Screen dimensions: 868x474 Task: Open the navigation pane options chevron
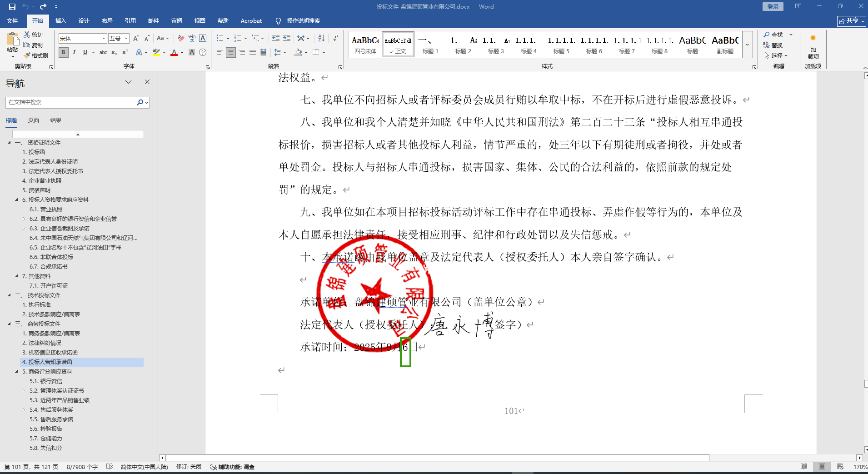point(129,82)
